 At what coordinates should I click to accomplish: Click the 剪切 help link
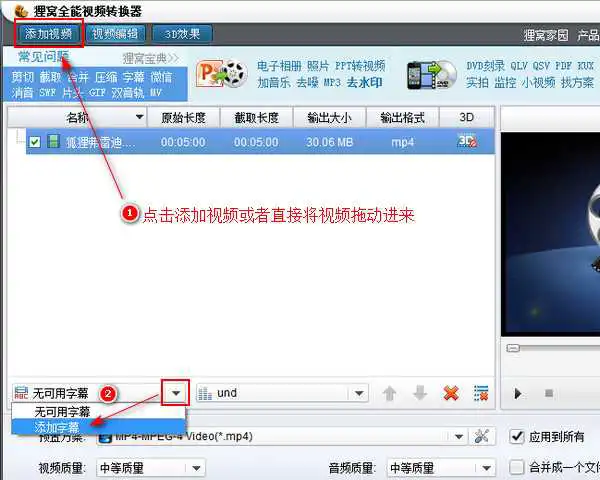point(22,77)
